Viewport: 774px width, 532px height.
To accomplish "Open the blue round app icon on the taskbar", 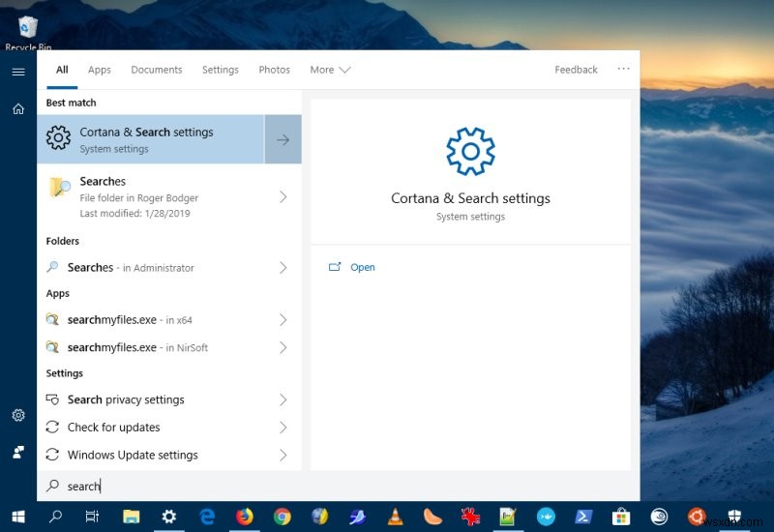I will [x=546, y=517].
